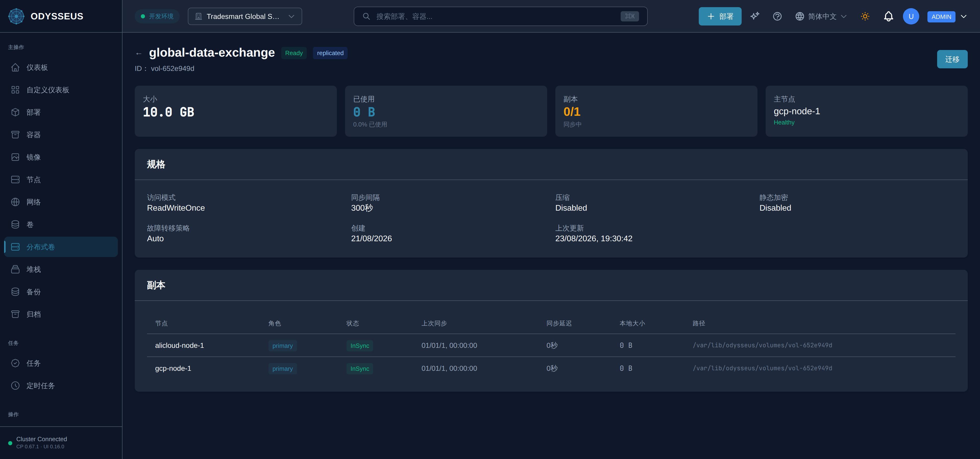
Task: Open 堆栈 stacks sidebar icon
Action: [15, 269]
